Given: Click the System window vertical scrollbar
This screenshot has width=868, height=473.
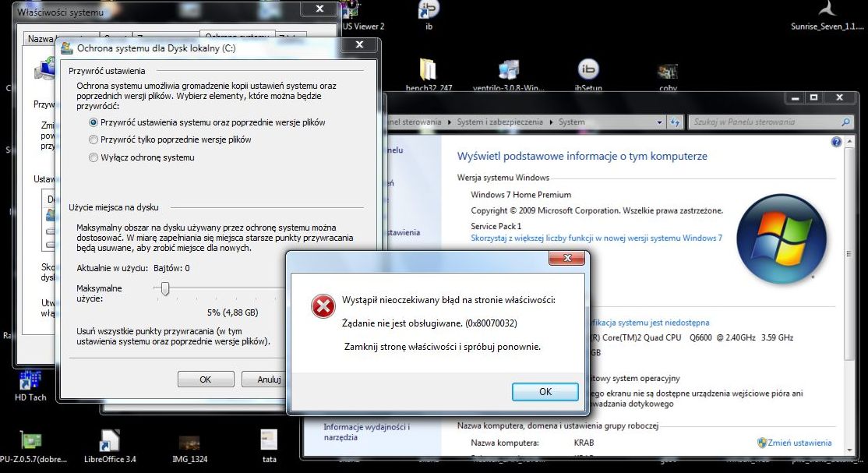Looking at the screenshot, I should click(x=848, y=254).
